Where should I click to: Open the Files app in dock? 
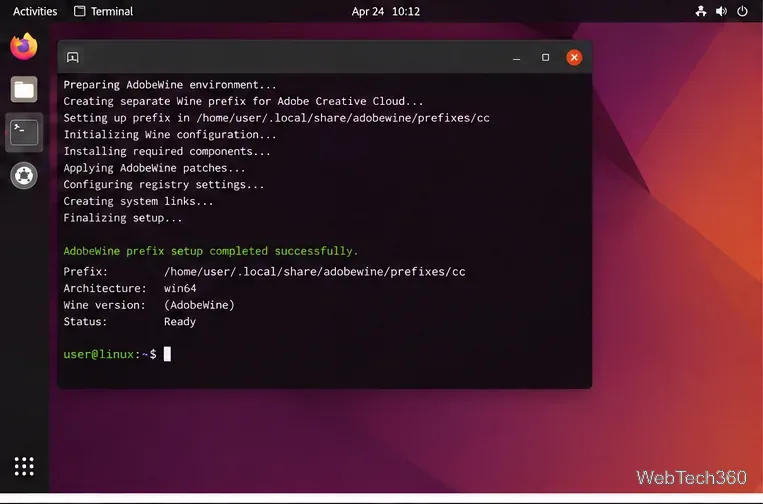pos(24,90)
